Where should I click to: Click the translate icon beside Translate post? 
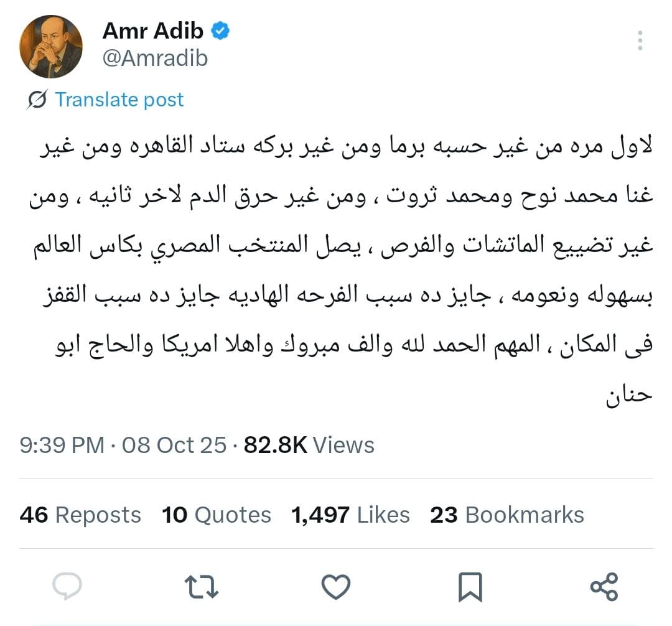[37, 100]
